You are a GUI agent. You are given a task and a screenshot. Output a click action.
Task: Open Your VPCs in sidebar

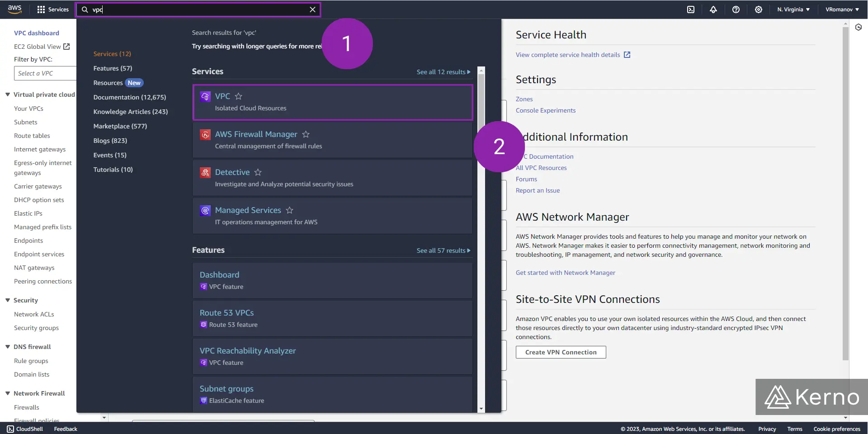[28, 108]
